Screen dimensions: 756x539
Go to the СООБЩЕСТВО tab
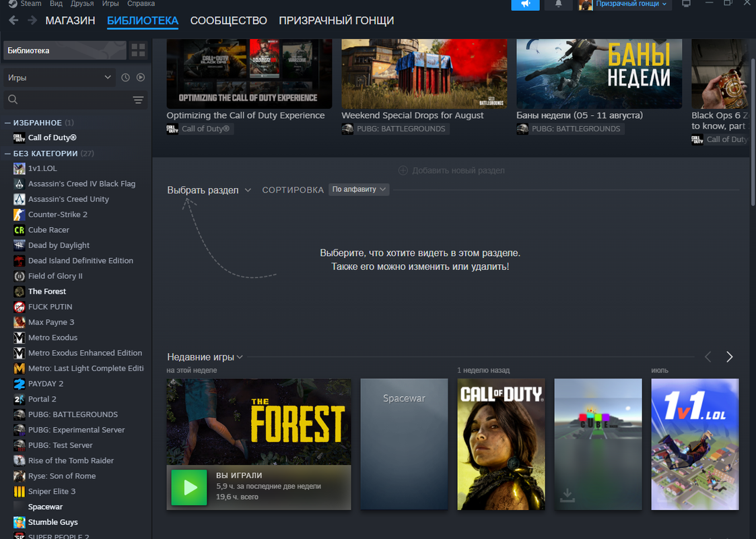tap(228, 20)
